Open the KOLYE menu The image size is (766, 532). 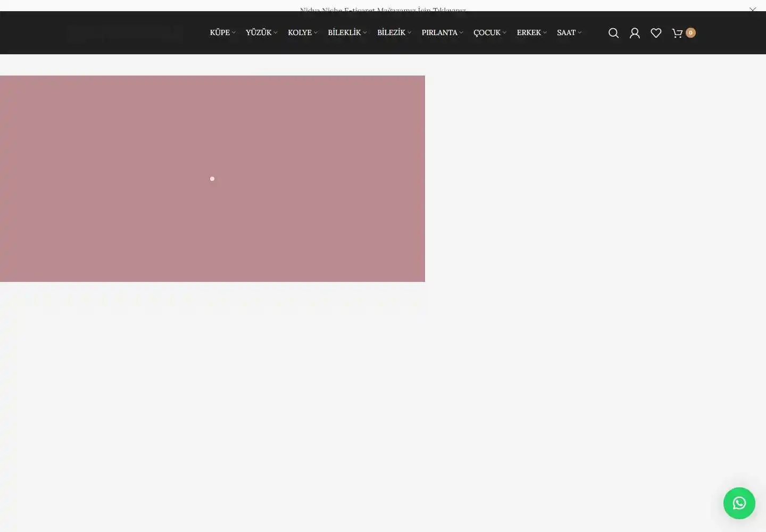(299, 32)
